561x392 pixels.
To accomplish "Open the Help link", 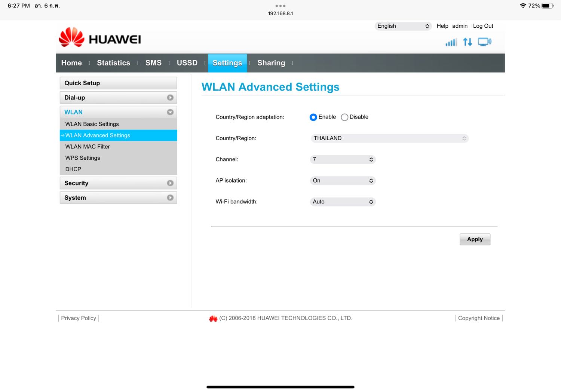I will 442,26.
